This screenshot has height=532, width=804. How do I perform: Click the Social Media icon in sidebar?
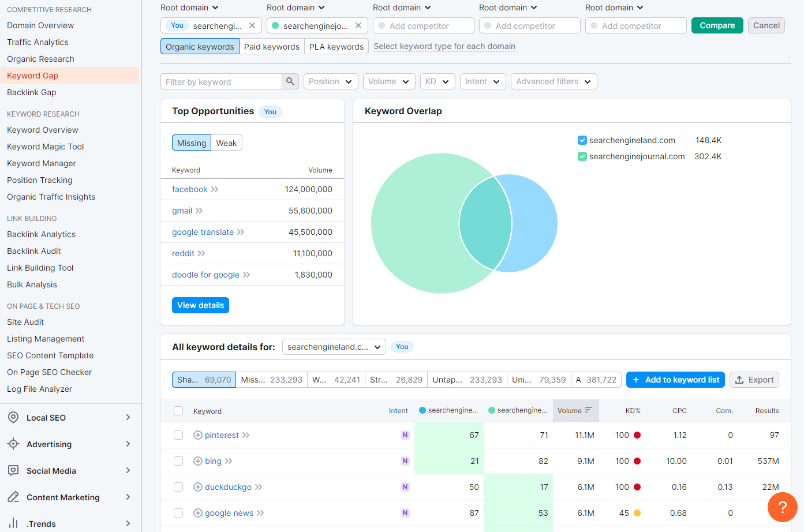coord(13,470)
